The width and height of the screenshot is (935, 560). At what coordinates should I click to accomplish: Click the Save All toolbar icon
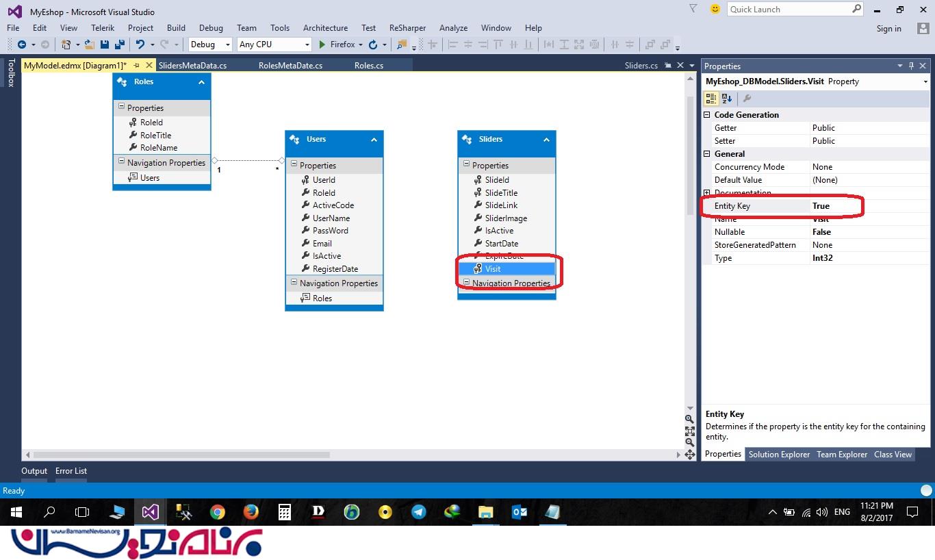(x=120, y=44)
